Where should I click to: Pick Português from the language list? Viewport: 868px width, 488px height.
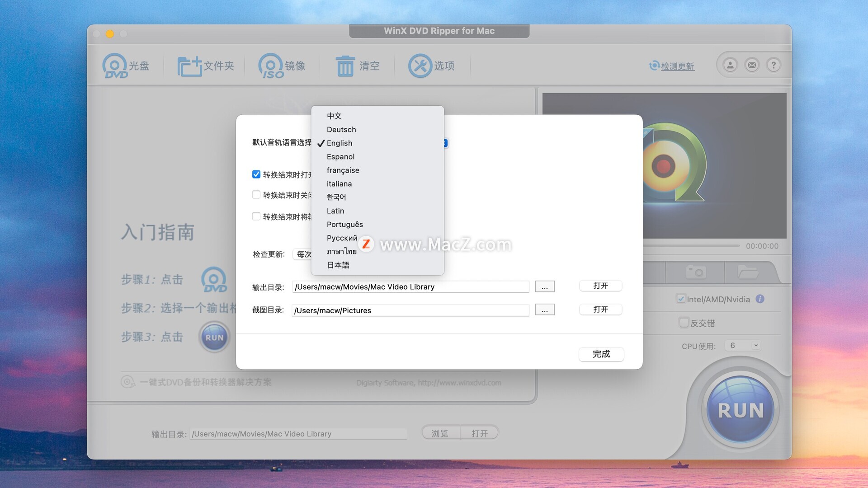(x=344, y=225)
